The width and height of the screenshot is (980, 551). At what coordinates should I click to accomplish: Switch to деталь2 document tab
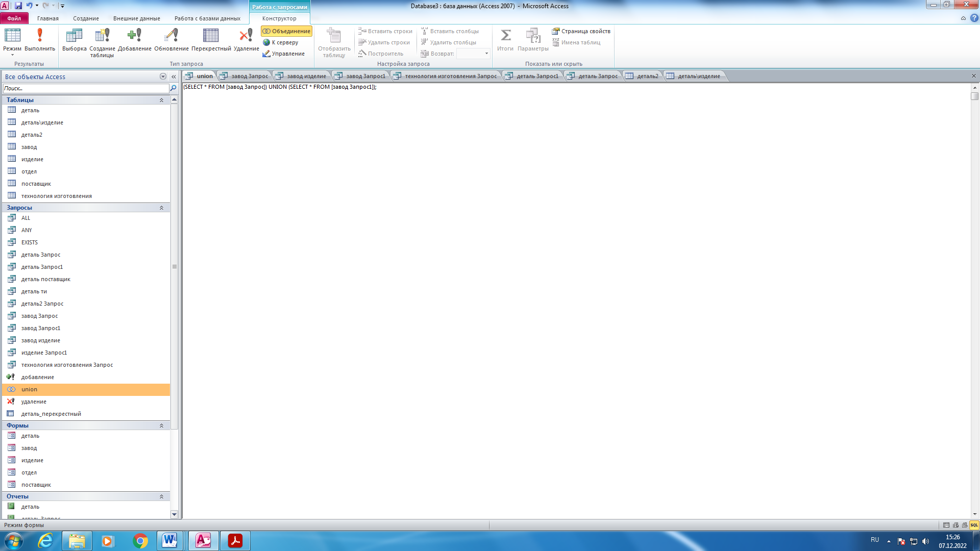(x=642, y=76)
